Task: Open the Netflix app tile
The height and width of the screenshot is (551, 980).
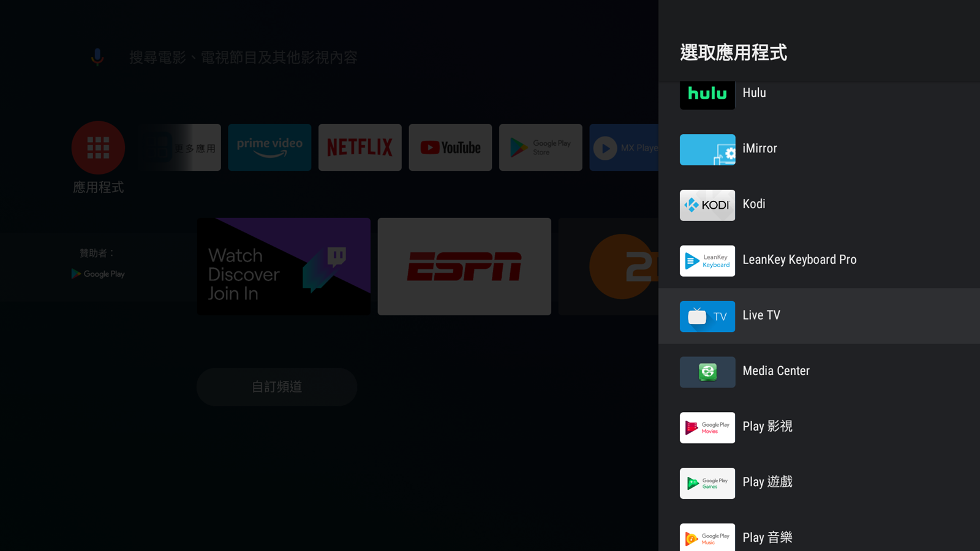Action: click(x=360, y=148)
